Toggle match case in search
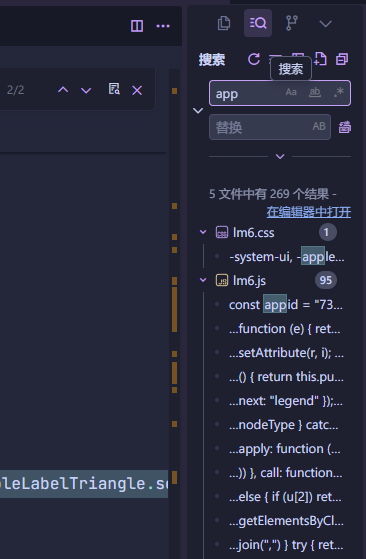 291,92
